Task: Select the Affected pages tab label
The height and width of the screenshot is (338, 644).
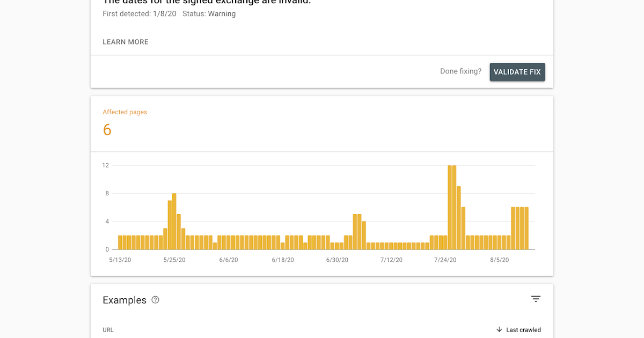Action: pyautogui.click(x=125, y=112)
